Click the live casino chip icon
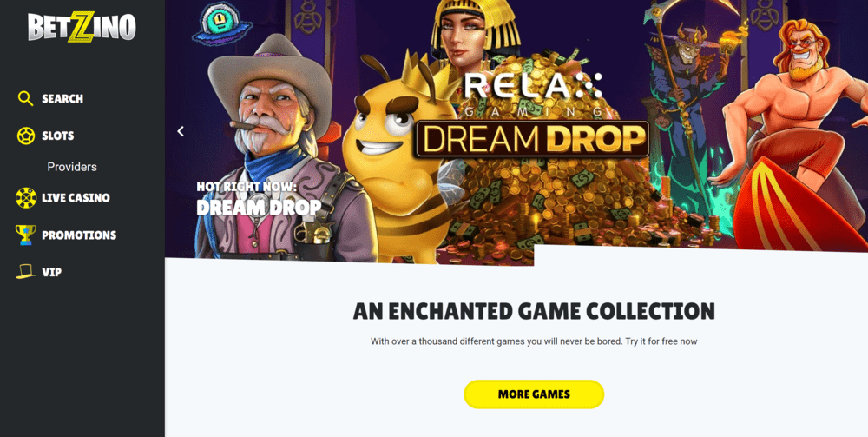Image resolution: width=868 pixels, height=437 pixels. [25, 198]
